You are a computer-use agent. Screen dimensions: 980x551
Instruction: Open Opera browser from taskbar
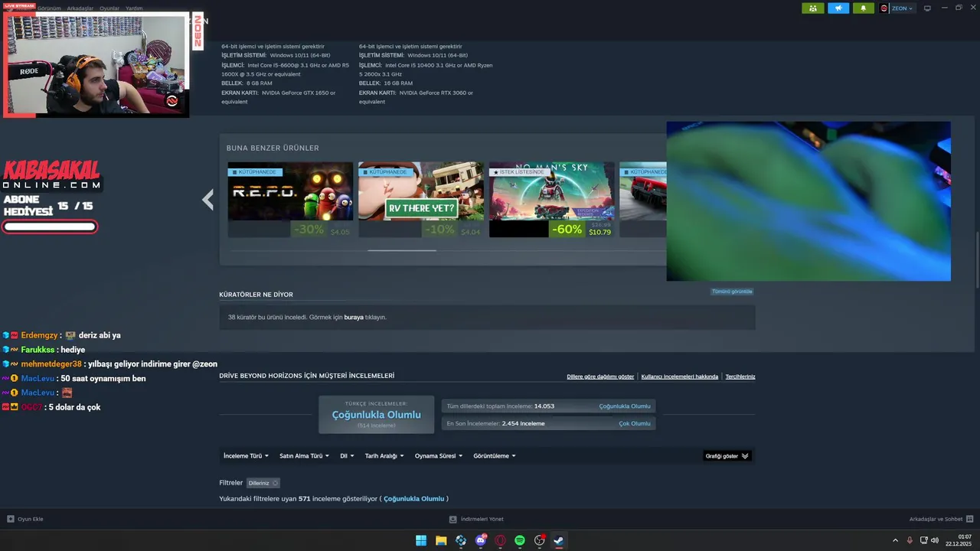(x=500, y=540)
